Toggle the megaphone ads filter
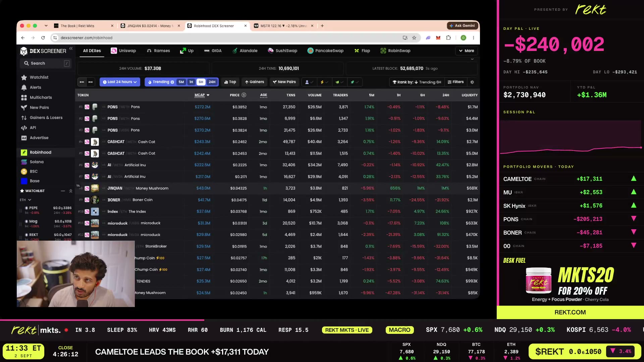The image size is (644, 362). (x=339, y=82)
